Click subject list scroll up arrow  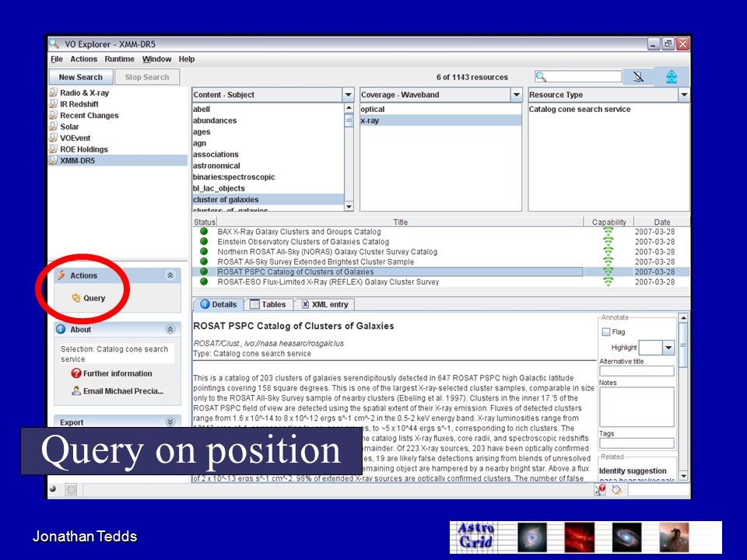coord(349,108)
